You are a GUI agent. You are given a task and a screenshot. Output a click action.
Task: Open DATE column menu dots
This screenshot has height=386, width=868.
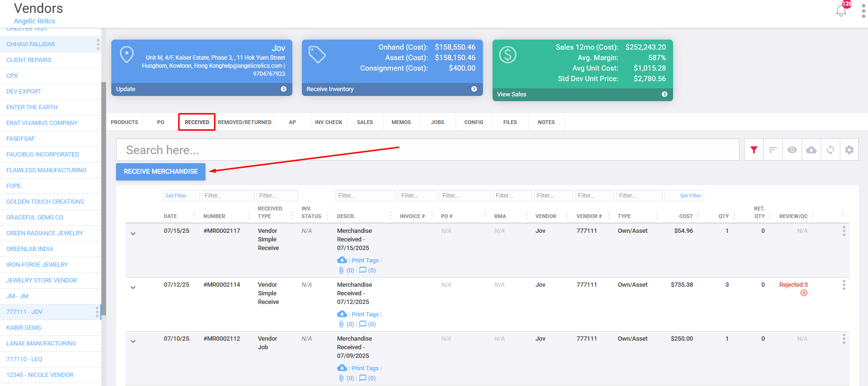coord(194,216)
